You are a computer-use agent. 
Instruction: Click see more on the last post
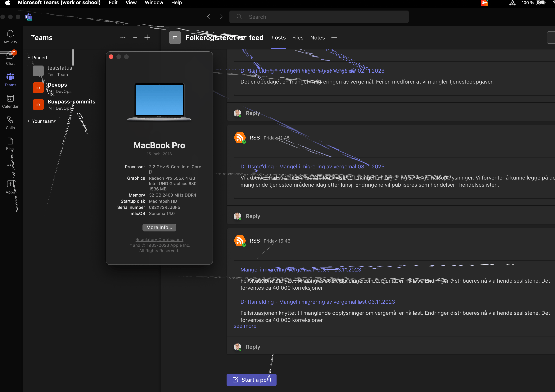point(245,326)
